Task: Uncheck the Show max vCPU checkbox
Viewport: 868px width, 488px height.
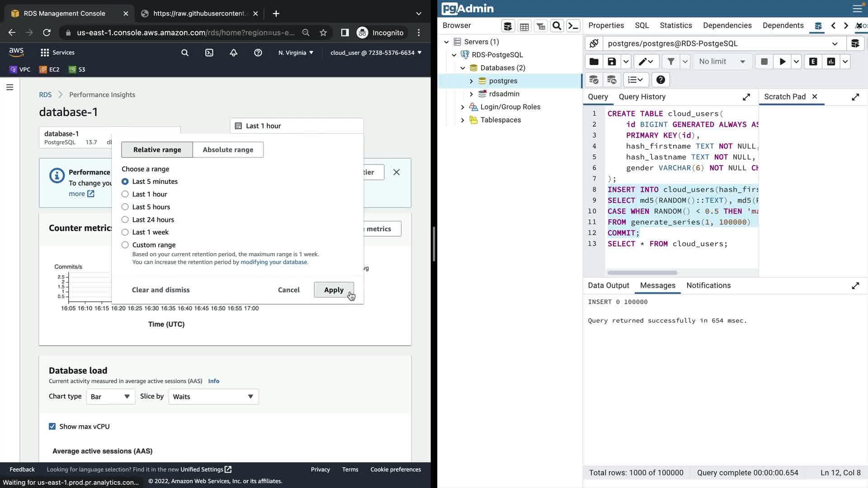Action: point(52,427)
